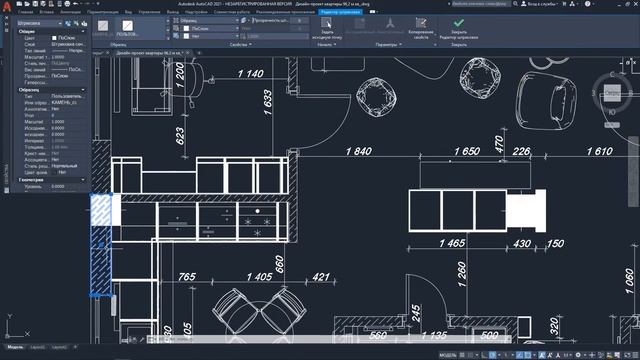Open the AutoCAD application menu
The height and width of the screenshot is (360, 640).
(7, 6)
